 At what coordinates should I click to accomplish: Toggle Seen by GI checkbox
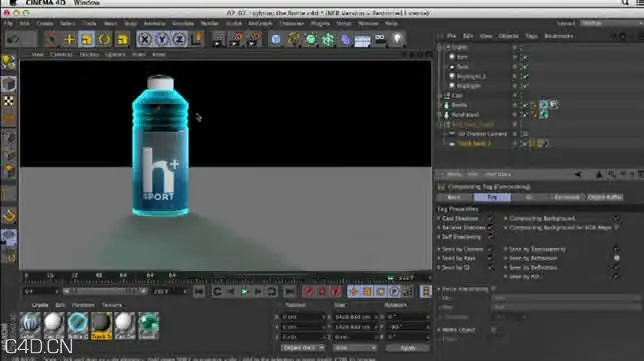[x=490, y=268]
